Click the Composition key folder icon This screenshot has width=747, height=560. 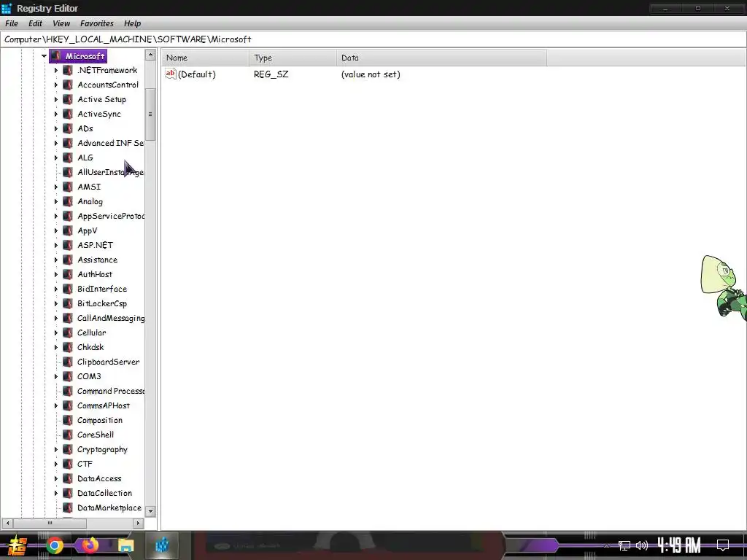point(68,421)
